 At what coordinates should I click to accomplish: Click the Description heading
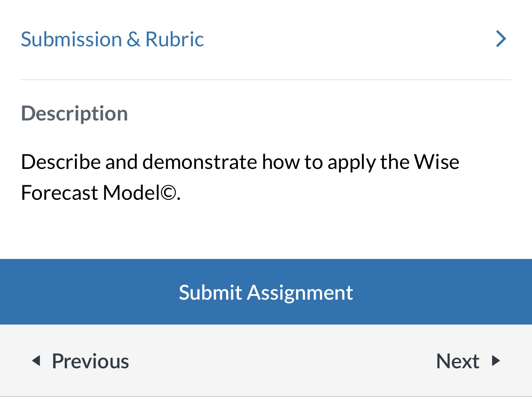75,114
